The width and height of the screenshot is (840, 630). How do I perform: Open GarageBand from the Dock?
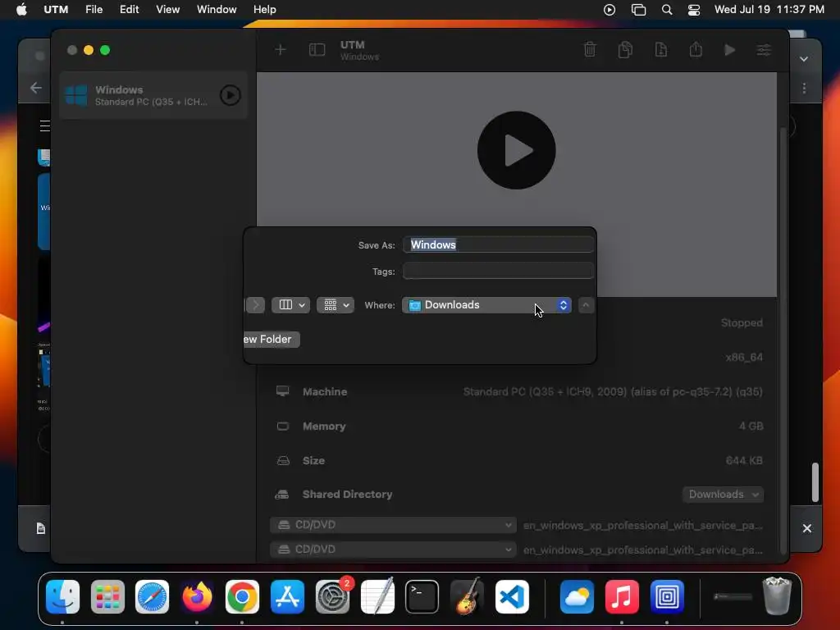pos(467,596)
